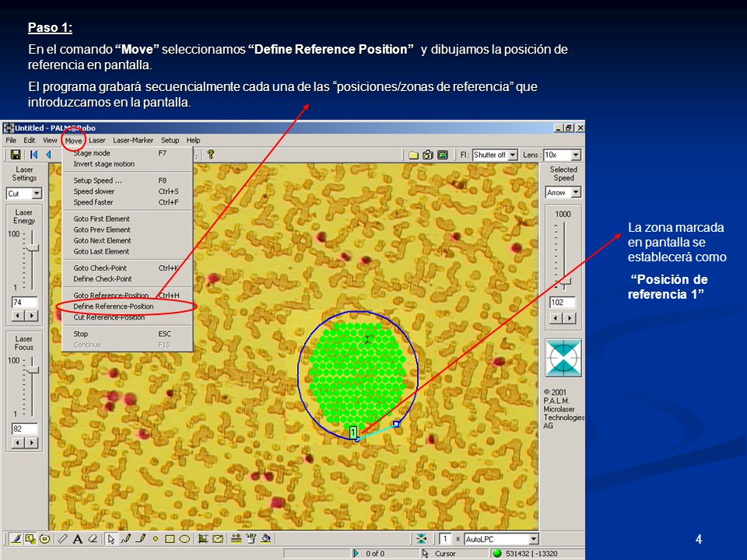Choose Goto Next Element menu entry
The height and width of the screenshot is (560, 747).
coord(128,241)
